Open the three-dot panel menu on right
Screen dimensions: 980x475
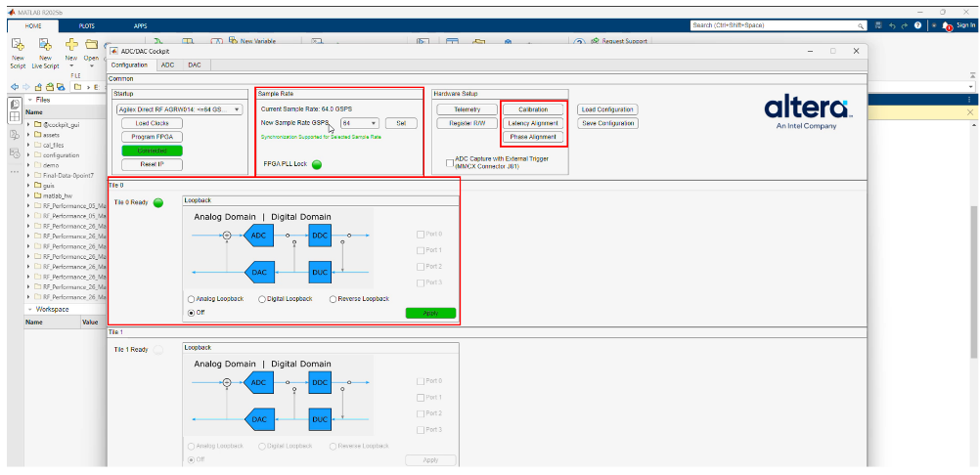click(969, 100)
